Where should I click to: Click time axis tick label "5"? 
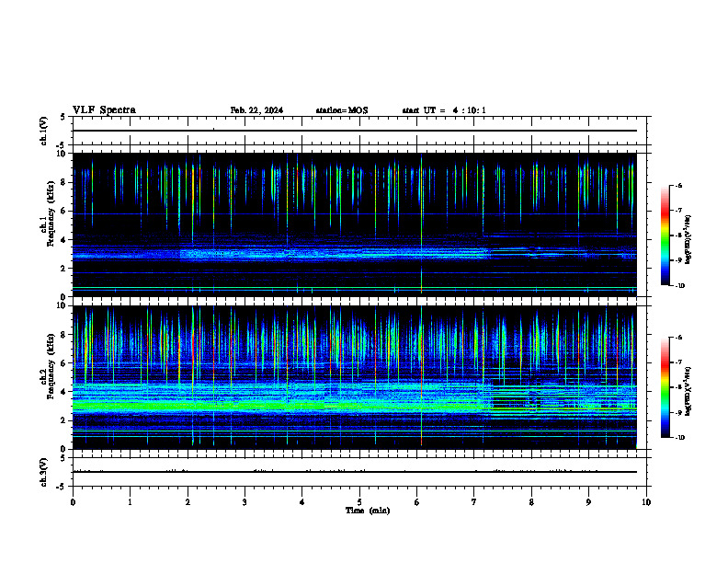359,502
